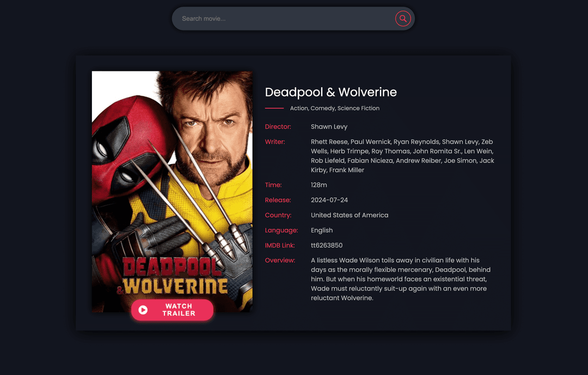Play the trailer with Watch Trailer button

click(x=172, y=310)
